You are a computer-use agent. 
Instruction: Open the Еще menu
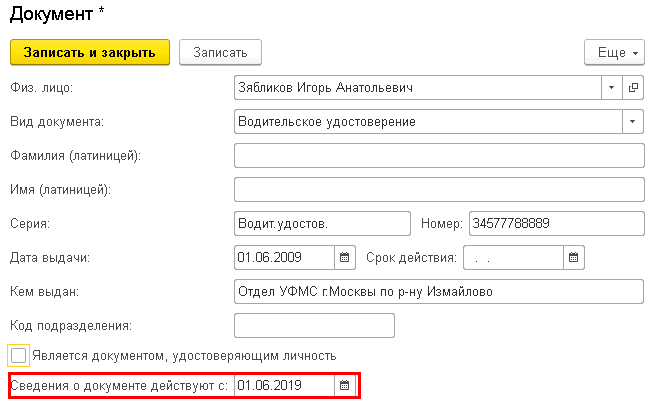tap(614, 52)
